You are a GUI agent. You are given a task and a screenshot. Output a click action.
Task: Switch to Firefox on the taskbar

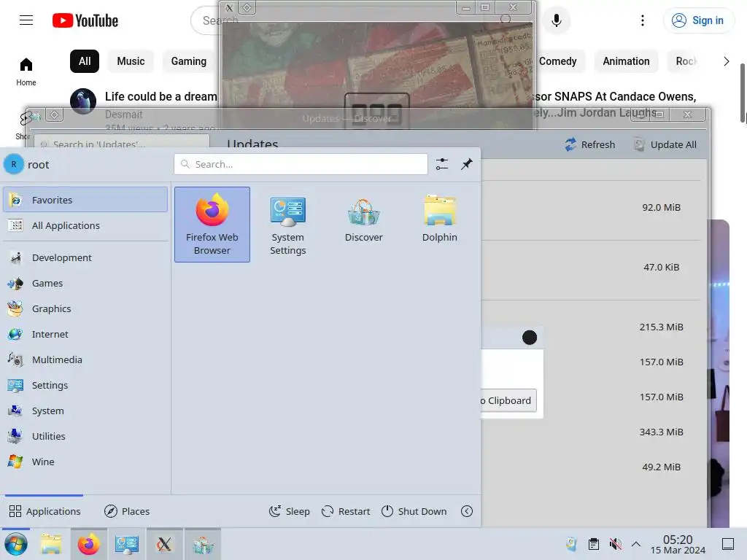[88, 544]
